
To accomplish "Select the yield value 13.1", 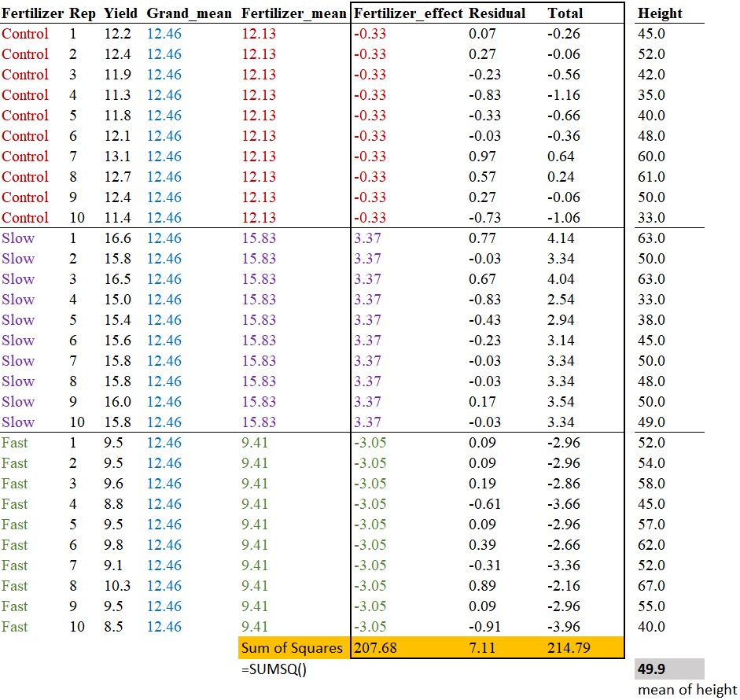I will (x=116, y=157).
